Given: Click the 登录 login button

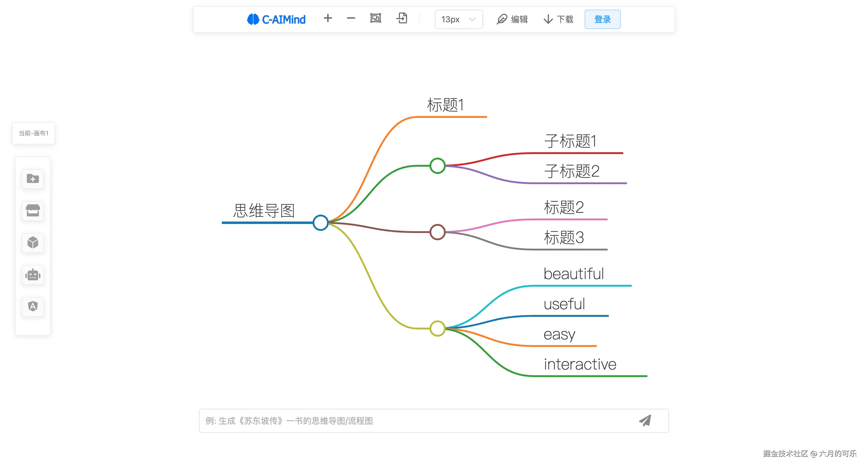Looking at the screenshot, I should (602, 19).
